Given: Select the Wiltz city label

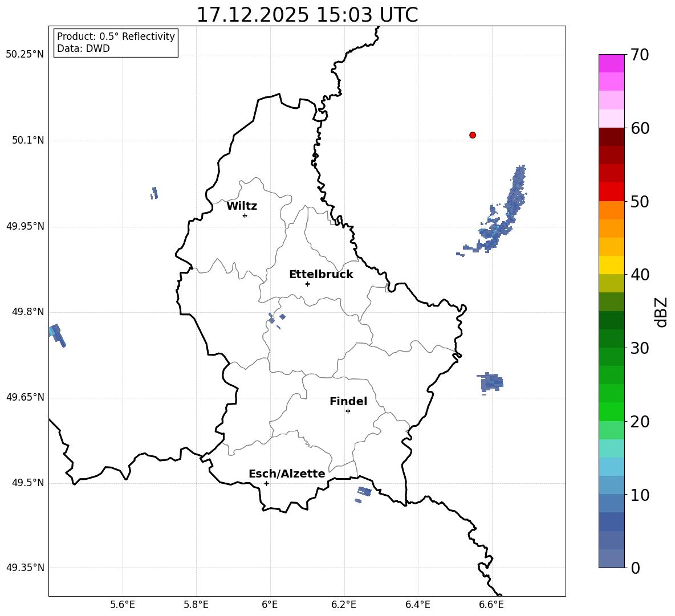Looking at the screenshot, I should (x=242, y=206).
